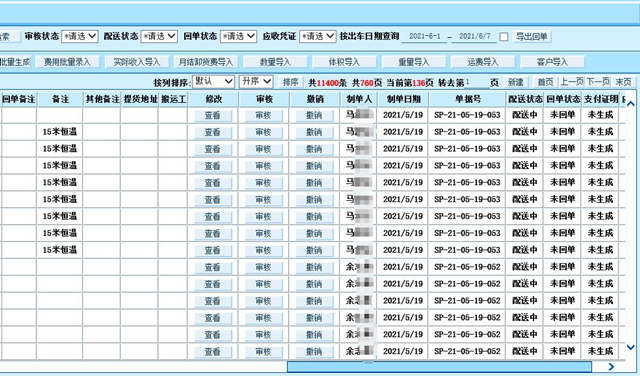Screen dimensions: 640x376
Task: Click the 转去第 page number input
Action: click(x=477, y=82)
